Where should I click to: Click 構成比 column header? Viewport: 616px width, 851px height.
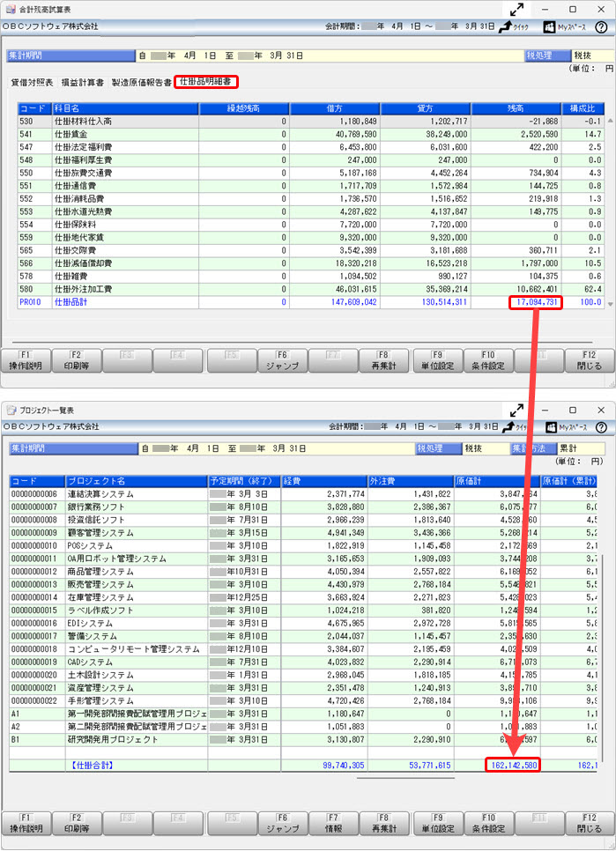click(583, 108)
